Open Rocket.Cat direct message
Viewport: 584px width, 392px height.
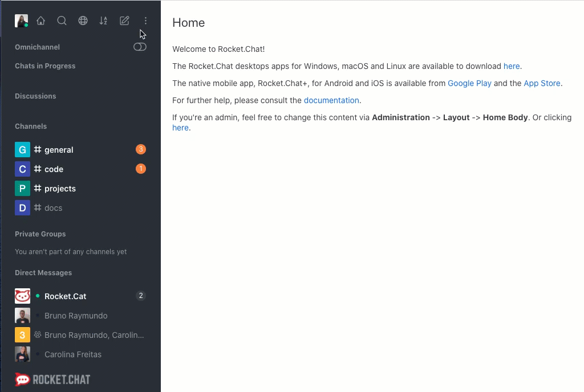click(x=80, y=296)
